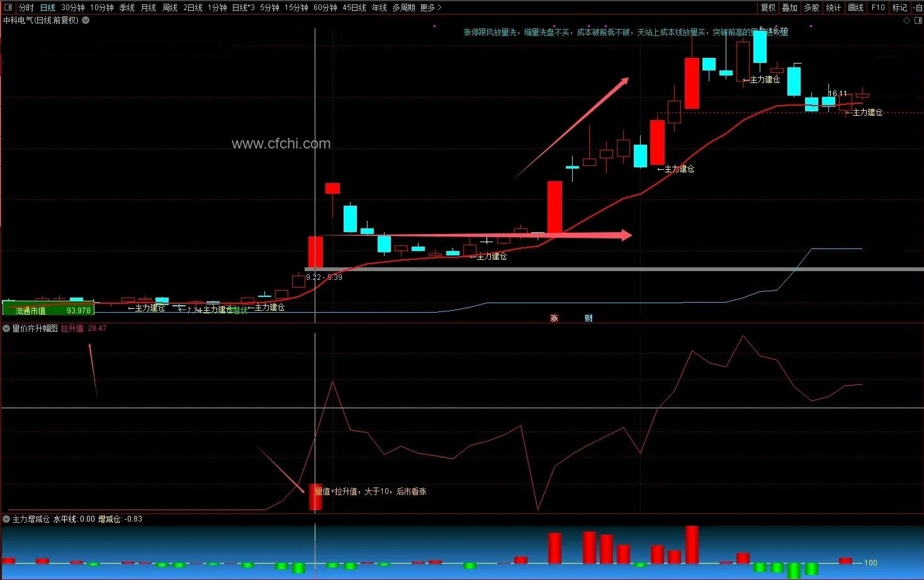The width and height of the screenshot is (924, 580).
Task: Click the 水平线: 0.00 value label
Action: pos(74,519)
